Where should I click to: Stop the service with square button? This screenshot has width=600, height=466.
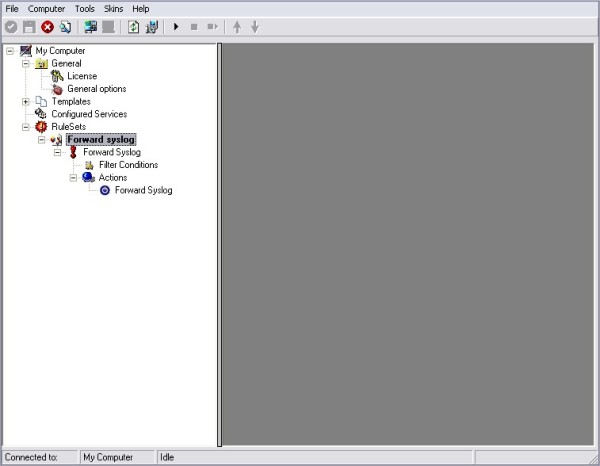point(194,27)
